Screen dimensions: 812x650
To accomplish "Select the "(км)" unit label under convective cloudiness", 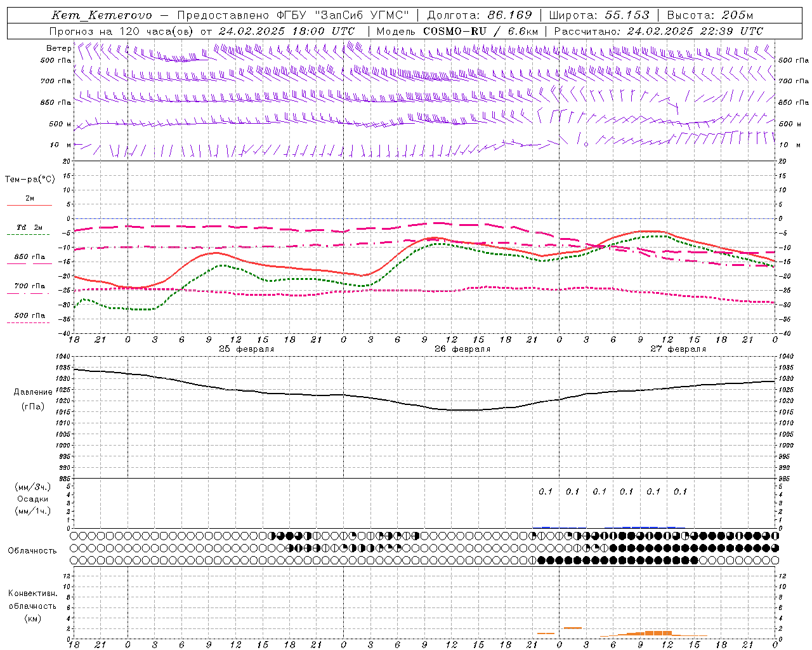I will click(x=32, y=618).
